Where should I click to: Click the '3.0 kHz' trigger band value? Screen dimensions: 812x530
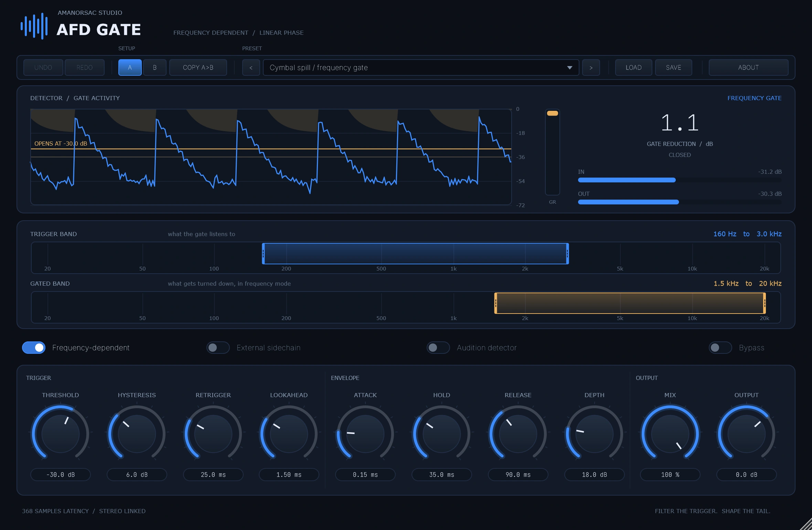click(x=769, y=234)
